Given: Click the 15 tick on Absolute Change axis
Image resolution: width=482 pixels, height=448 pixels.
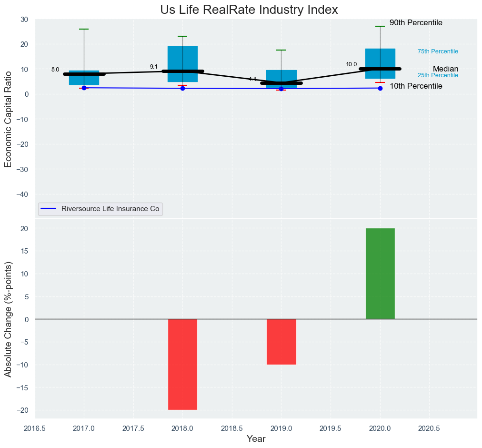Looking at the screenshot, I should 25,251.
